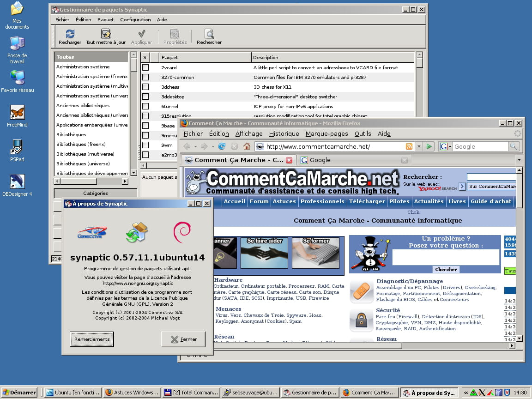532x399 pixels.
Task: Click the Firefox home icon
Action: pyautogui.click(x=247, y=146)
